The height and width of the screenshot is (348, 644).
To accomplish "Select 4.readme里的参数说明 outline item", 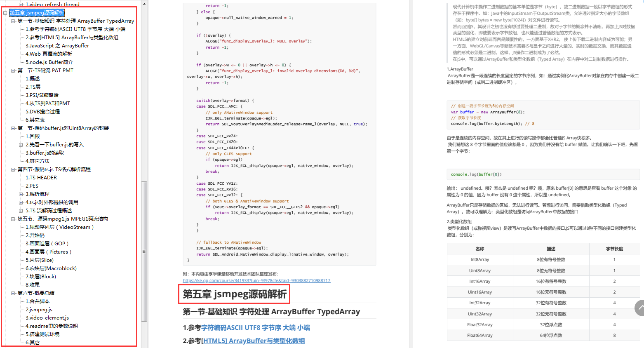I will click(52, 326).
